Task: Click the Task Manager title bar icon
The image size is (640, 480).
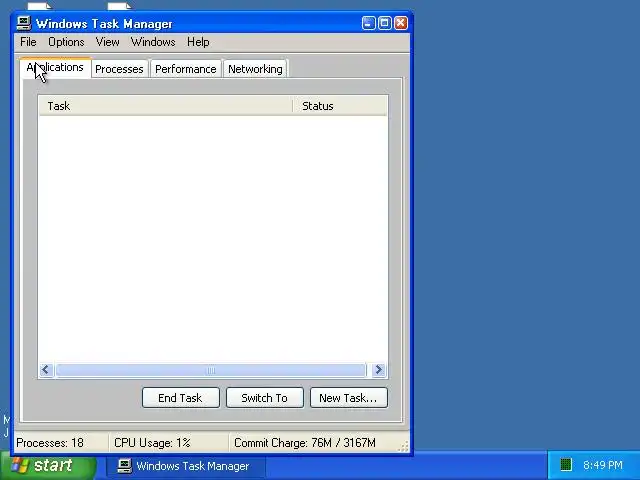Action: [24, 23]
